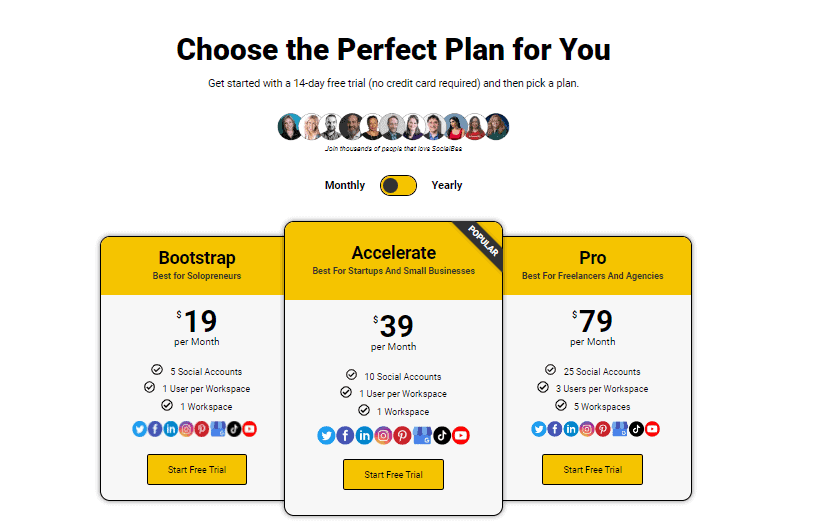Toggle the Monthly/Yearly billing switch

coord(398,185)
